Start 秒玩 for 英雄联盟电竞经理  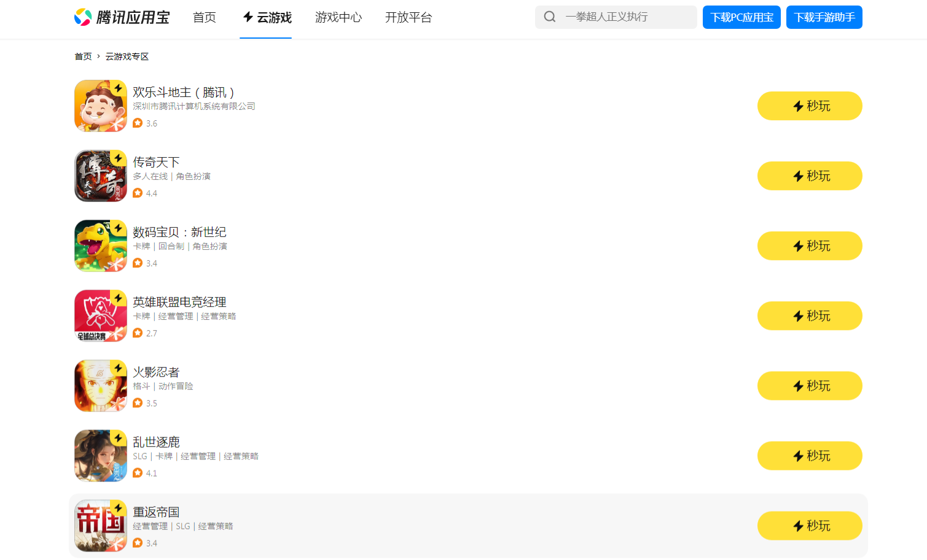pos(810,316)
